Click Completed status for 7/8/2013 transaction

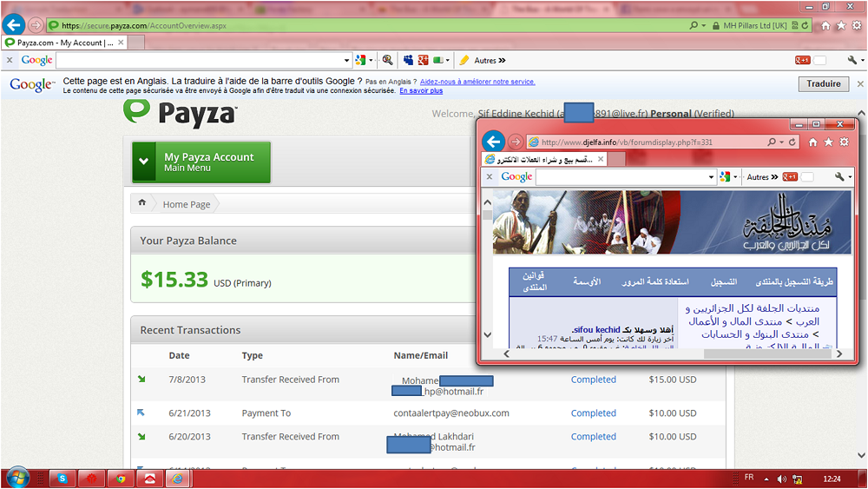click(594, 380)
